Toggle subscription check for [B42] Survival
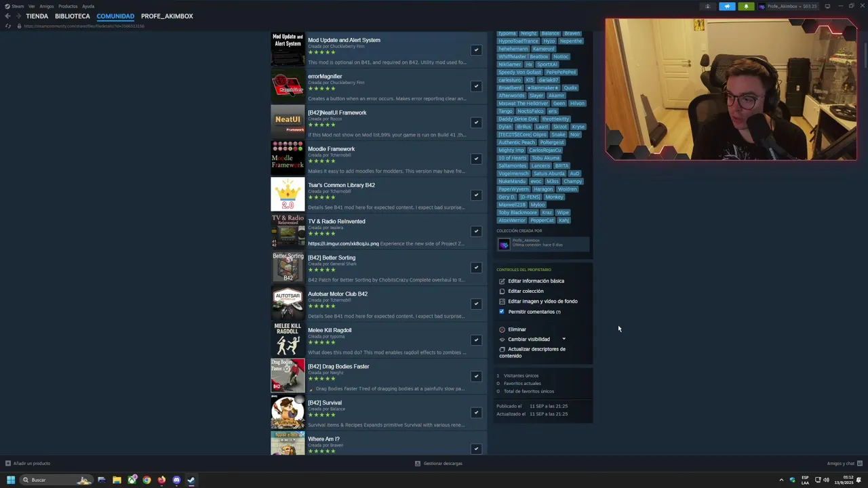 click(x=476, y=412)
